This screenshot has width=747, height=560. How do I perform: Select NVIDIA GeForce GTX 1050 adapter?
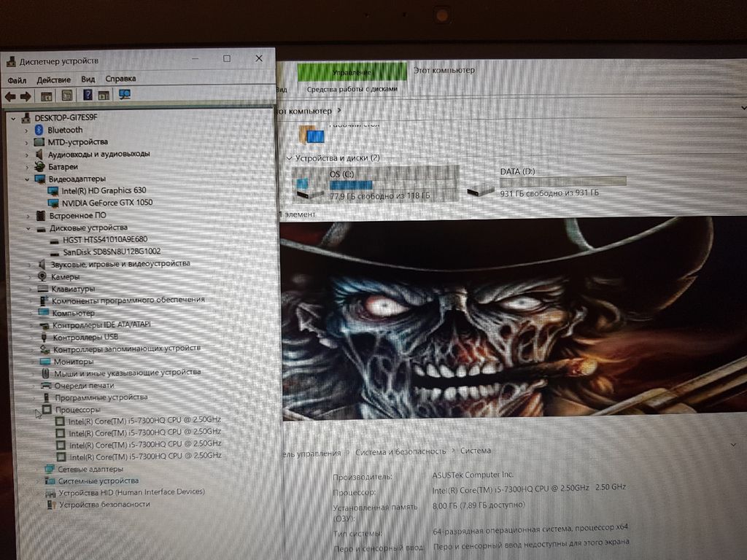[x=107, y=203]
